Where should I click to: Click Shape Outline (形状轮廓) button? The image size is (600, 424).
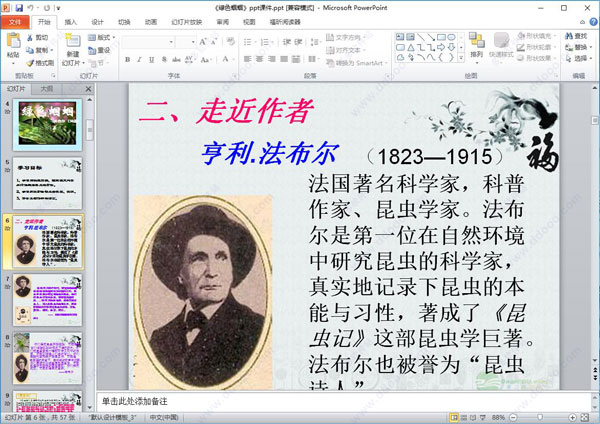pos(536,47)
